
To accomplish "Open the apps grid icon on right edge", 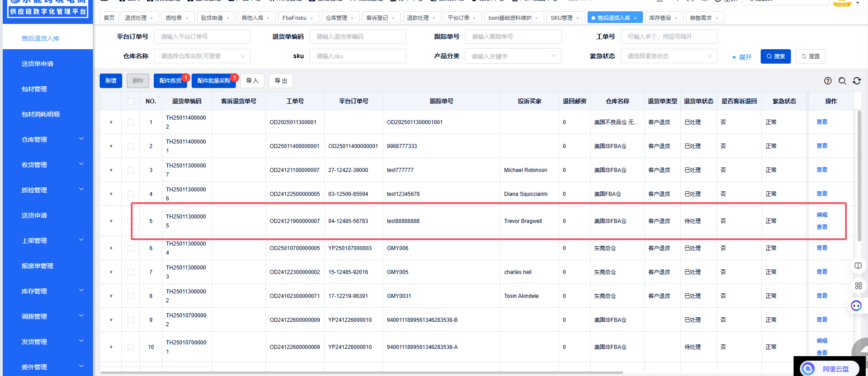I will 858,286.
